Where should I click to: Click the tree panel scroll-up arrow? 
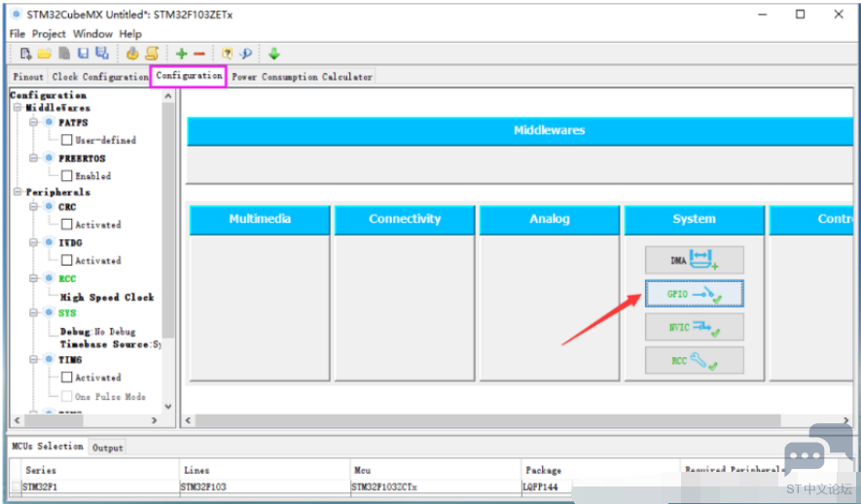tap(168, 96)
